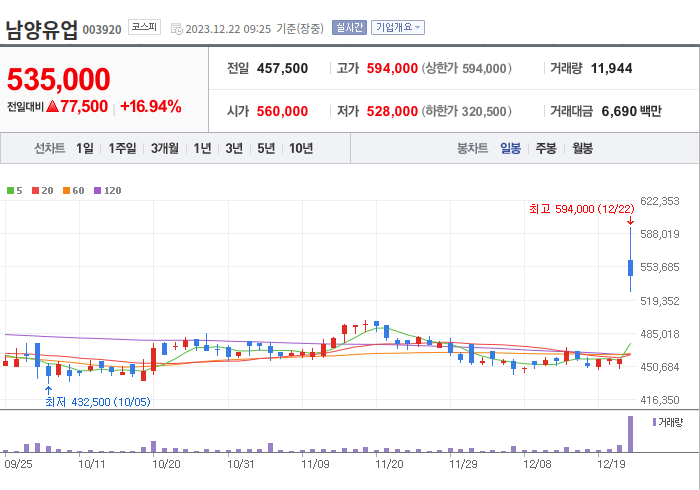Click the orange 60-day moving average swatch
This screenshot has height=490, width=700.
tap(67, 191)
